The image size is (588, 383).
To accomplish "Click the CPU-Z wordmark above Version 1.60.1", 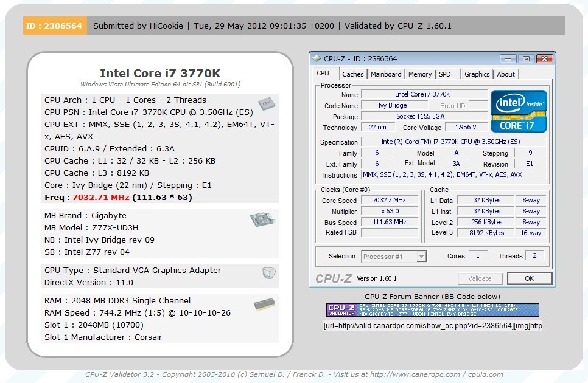I will click(334, 278).
